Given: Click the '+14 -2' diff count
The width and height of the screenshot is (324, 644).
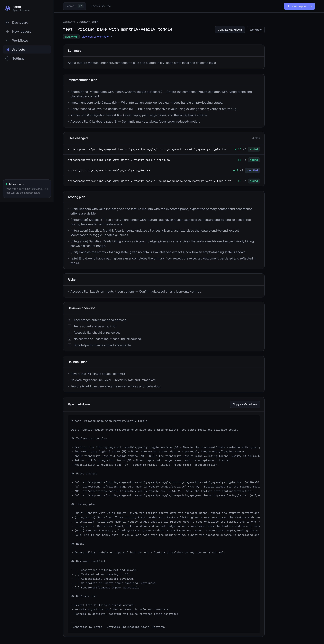Looking at the screenshot, I should pyautogui.click(x=238, y=170).
